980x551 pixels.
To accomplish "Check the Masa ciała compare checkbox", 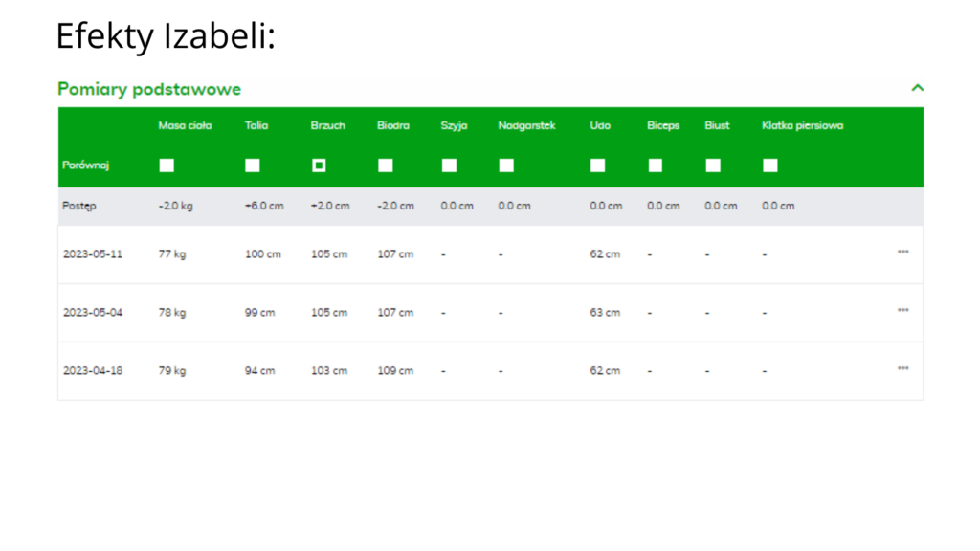I will [x=167, y=165].
